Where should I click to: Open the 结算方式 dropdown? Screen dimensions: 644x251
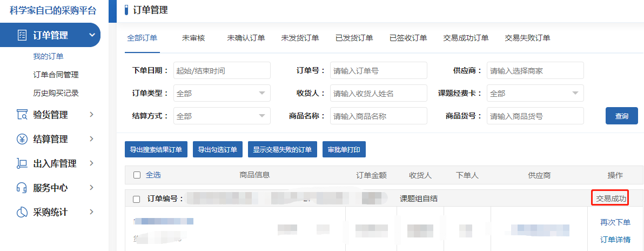(x=222, y=116)
